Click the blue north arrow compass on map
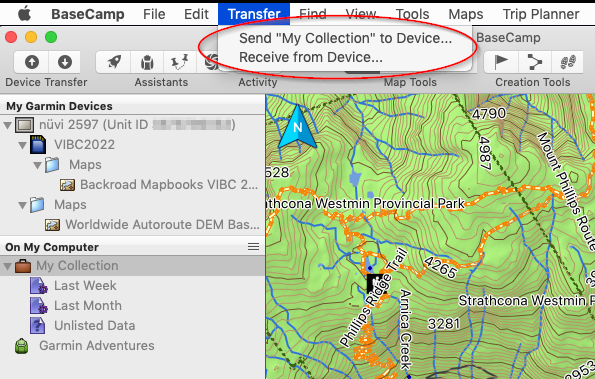 (297, 127)
